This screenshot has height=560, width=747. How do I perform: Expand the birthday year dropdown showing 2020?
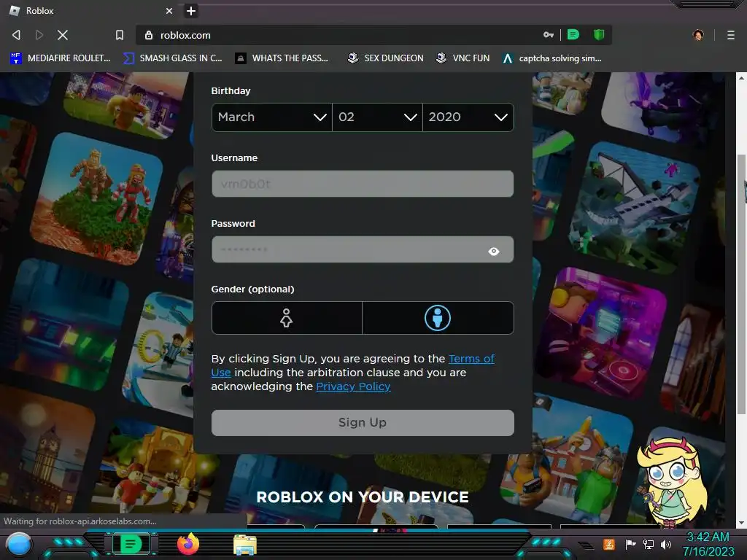468,117
